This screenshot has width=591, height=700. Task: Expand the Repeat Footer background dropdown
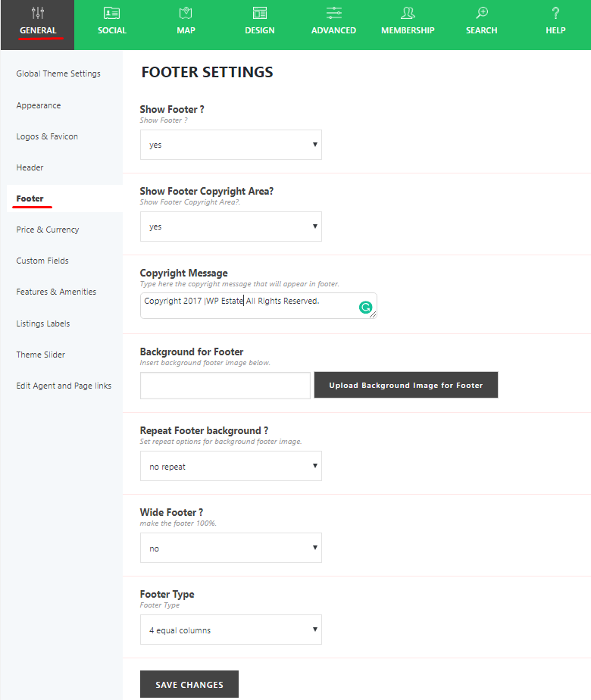click(x=230, y=467)
